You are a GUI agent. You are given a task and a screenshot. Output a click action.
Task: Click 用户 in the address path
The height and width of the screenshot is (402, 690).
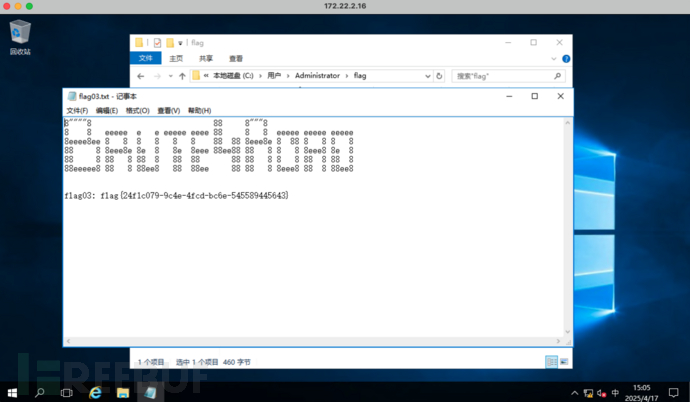pyautogui.click(x=274, y=76)
